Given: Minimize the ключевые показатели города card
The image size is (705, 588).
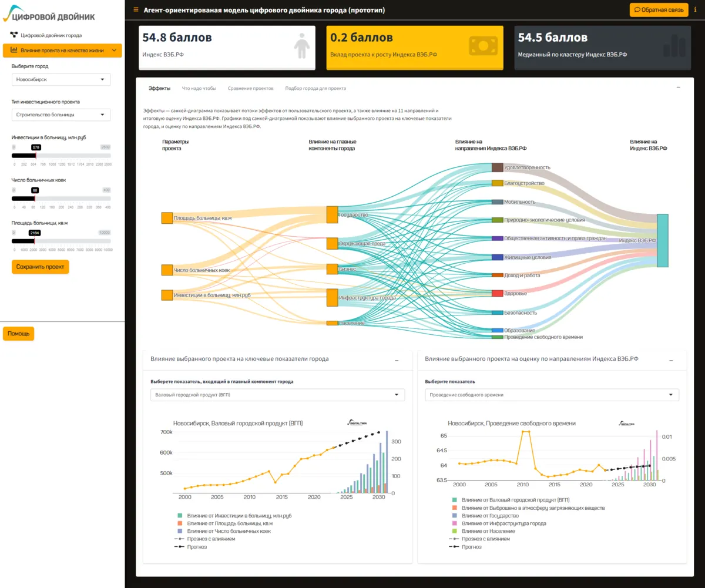Looking at the screenshot, I should (396, 359).
